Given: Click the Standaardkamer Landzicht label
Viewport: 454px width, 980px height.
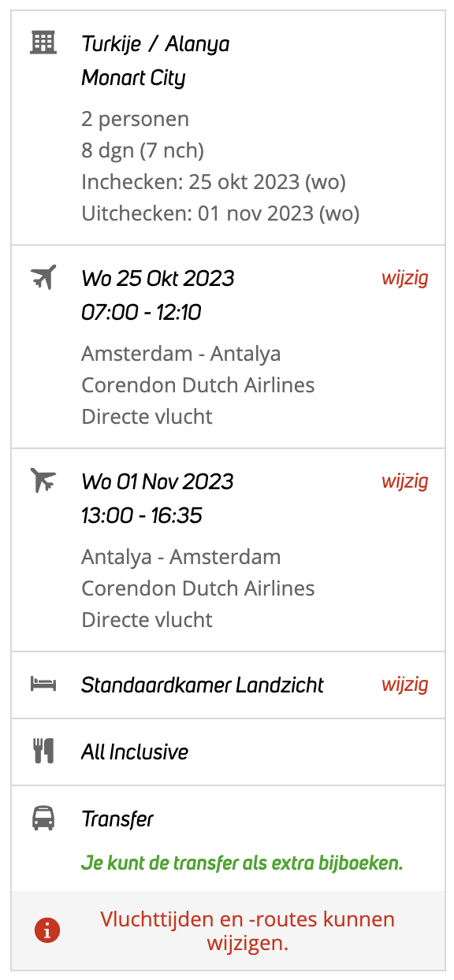Looking at the screenshot, I should pos(203,685).
